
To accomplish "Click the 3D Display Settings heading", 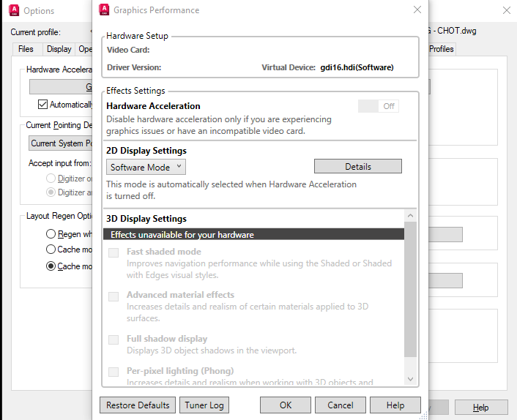I will pyautogui.click(x=146, y=219).
